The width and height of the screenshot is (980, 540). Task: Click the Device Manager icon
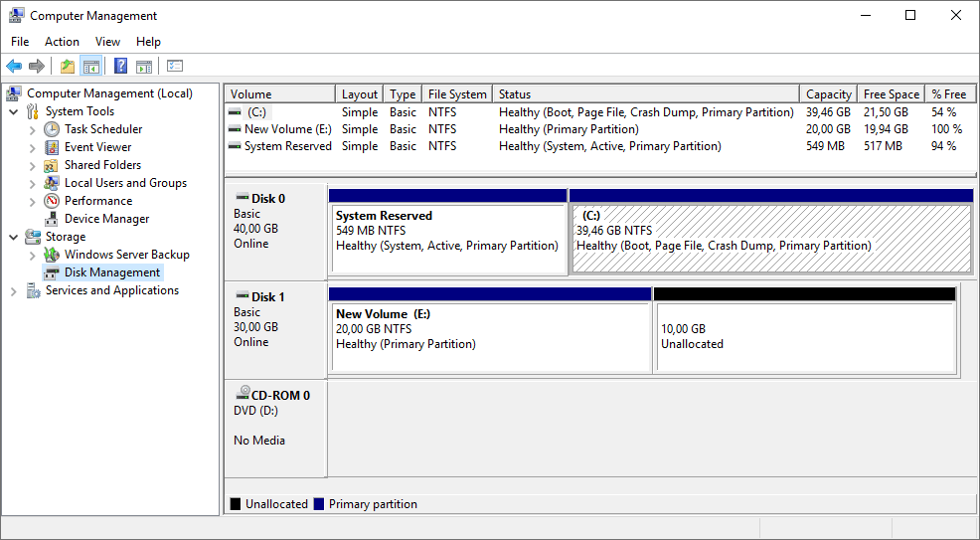(52, 219)
